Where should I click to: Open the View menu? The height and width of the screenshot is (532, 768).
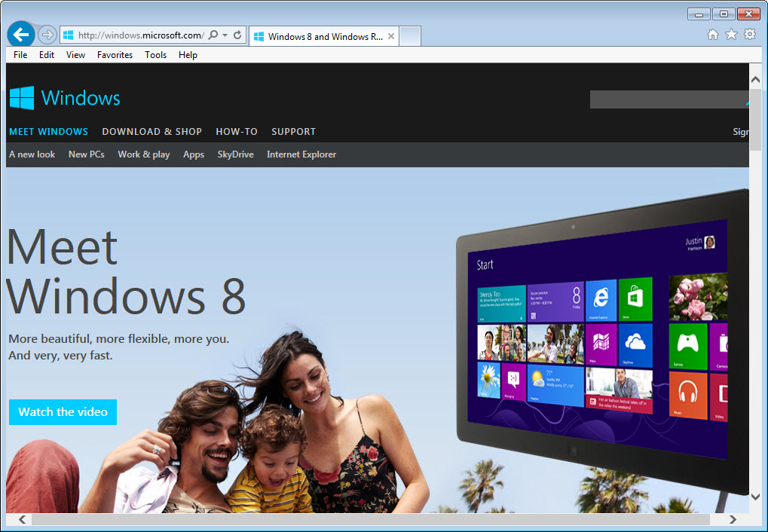point(75,55)
